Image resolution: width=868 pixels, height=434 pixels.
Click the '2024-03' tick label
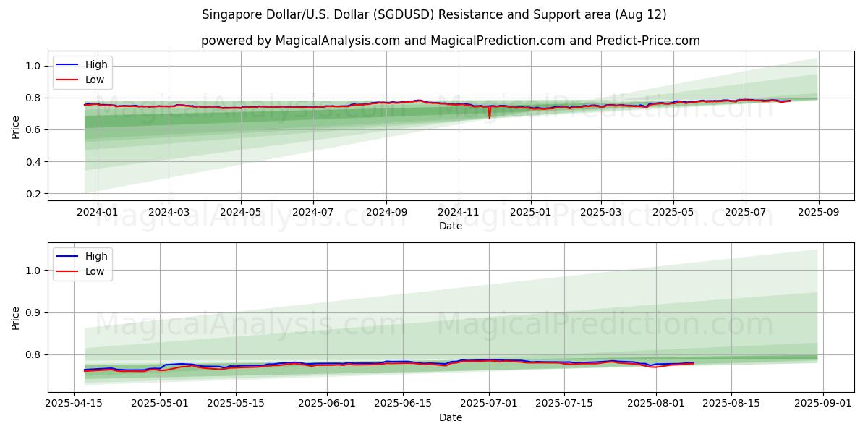tap(169, 213)
